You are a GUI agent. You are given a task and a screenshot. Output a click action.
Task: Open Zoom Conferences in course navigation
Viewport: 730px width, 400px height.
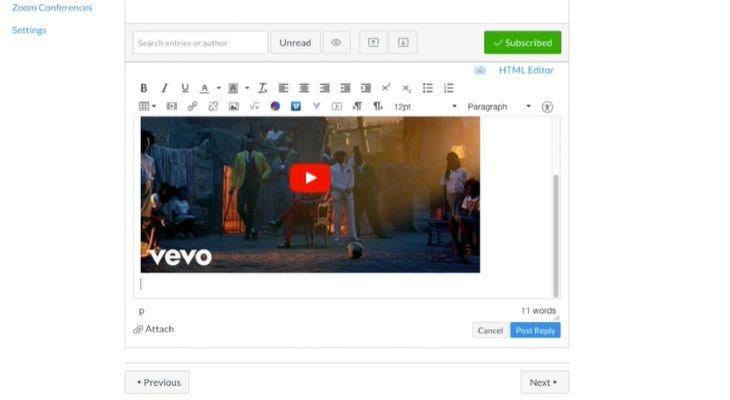[52, 7]
